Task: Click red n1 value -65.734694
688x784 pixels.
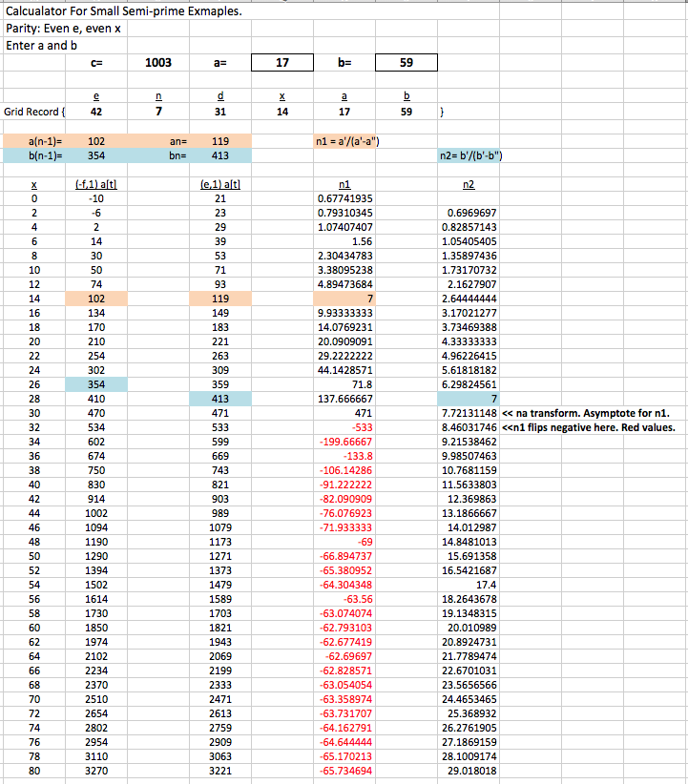Action: coord(345,771)
